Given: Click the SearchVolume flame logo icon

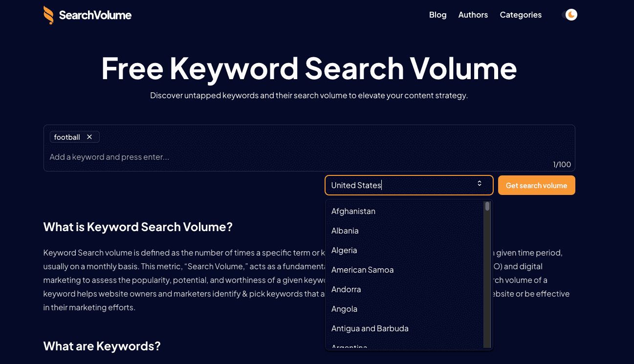Looking at the screenshot, I should (x=48, y=15).
